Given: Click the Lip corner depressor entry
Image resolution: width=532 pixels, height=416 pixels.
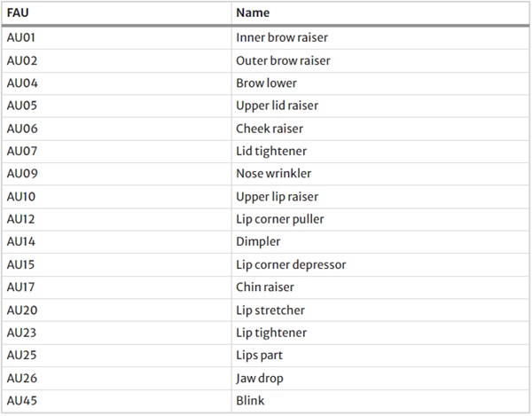Looking at the screenshot, I should [291, 264].
